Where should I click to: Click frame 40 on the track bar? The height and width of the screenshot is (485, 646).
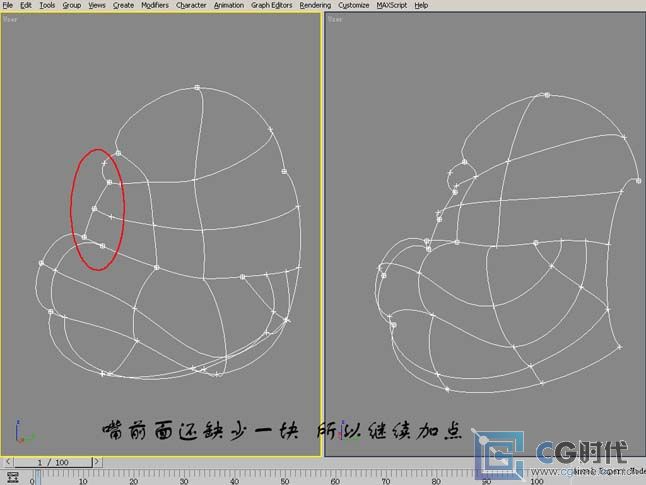[x=234, y=481]
